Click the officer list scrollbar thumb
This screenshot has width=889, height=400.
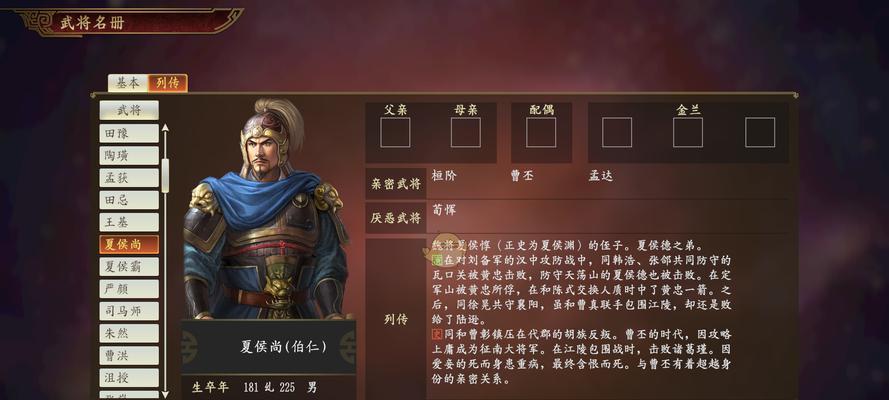pos(165,176)
